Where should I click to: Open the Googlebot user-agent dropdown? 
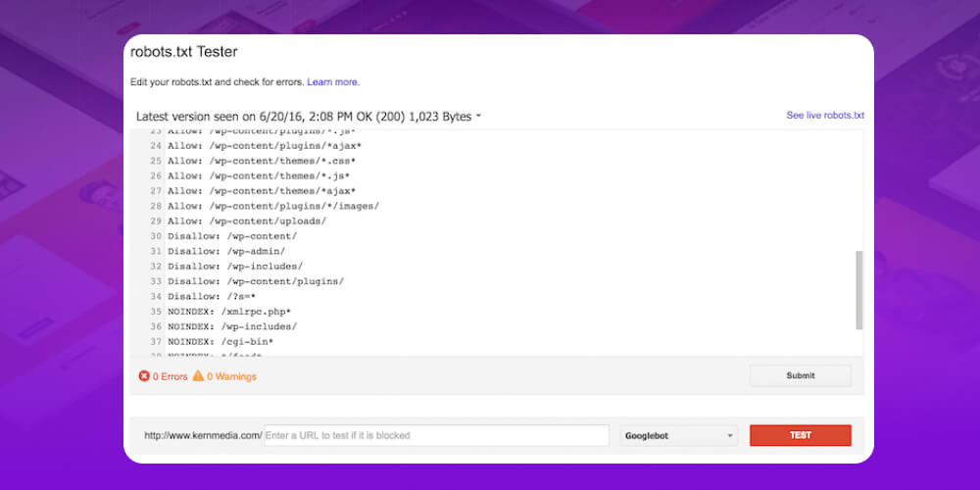tap(679, 436)
